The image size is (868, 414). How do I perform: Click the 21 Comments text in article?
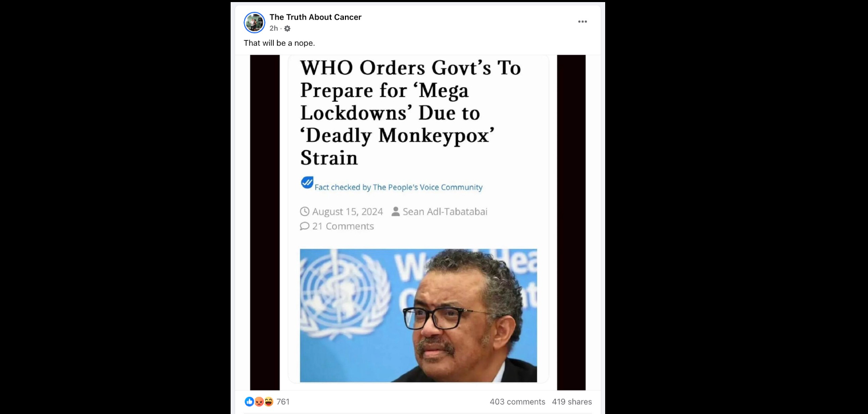343,226
